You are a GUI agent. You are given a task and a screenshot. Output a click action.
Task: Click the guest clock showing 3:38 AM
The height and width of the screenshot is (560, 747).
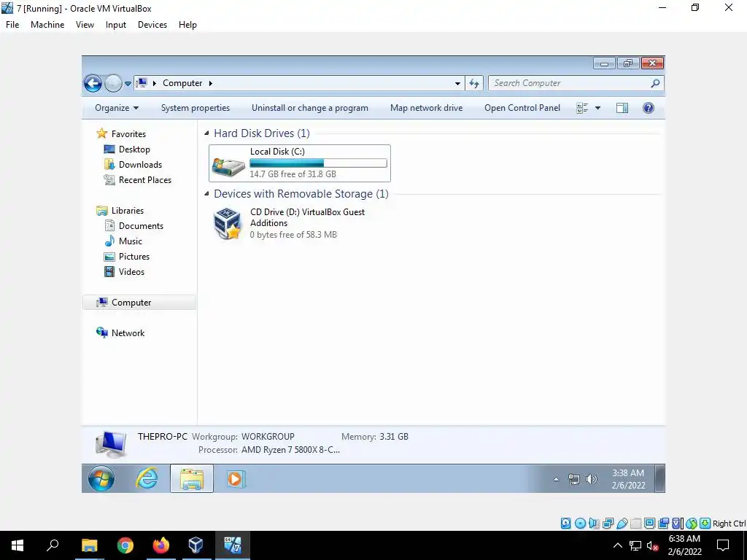(628, 479)
